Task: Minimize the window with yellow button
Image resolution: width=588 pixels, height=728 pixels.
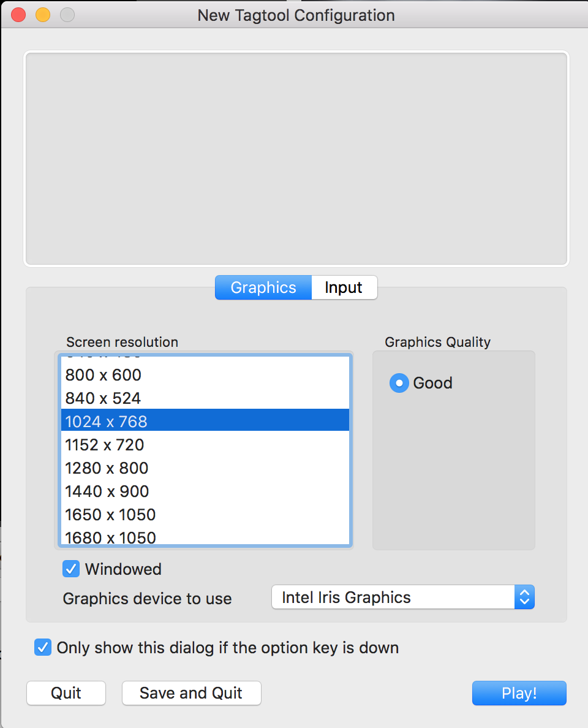Action: (43, 15)
